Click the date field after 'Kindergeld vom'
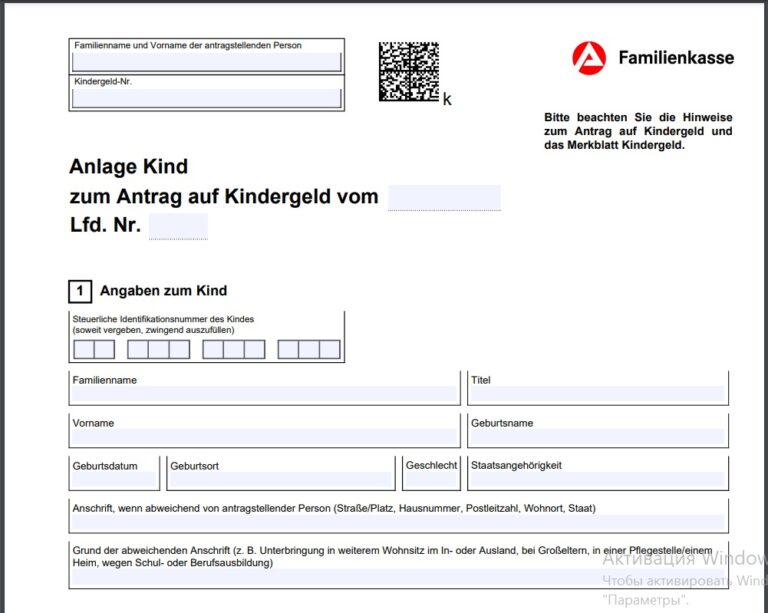The height and width of the screenshot is (613, 768). point(444,197)
